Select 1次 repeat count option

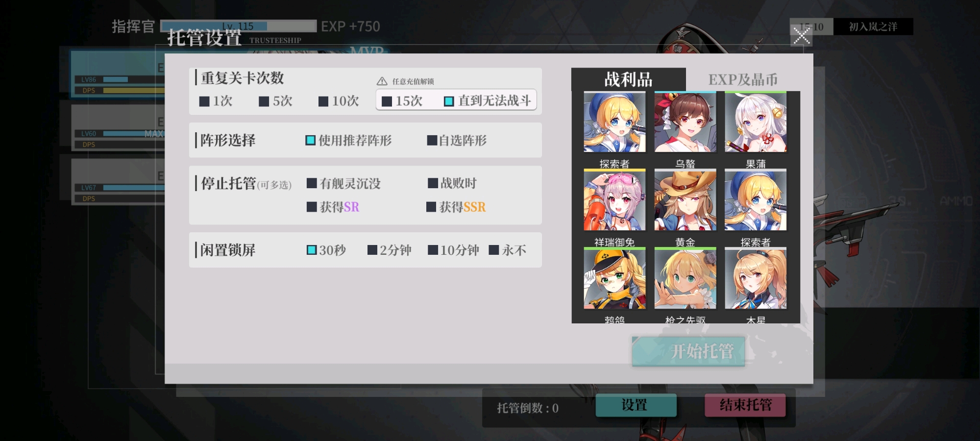point(216,101)
